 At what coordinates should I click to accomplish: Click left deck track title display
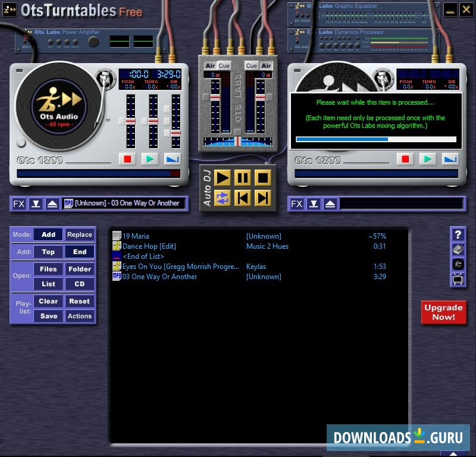(x=124, y=203)
